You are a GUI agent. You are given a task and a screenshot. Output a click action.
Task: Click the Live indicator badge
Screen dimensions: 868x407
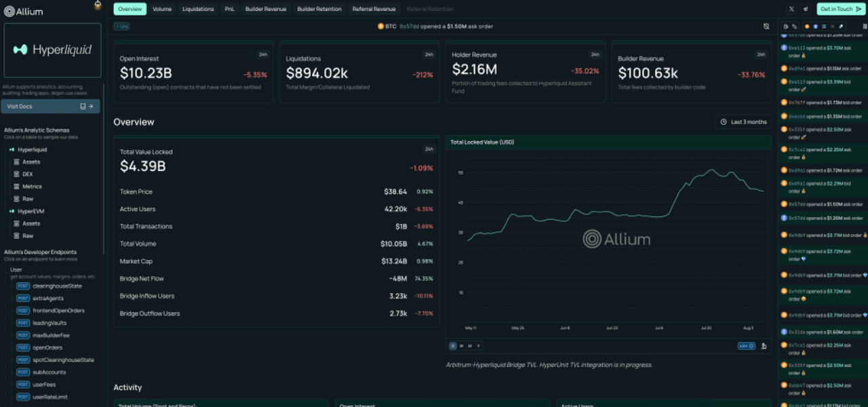(x=121, y=26)
